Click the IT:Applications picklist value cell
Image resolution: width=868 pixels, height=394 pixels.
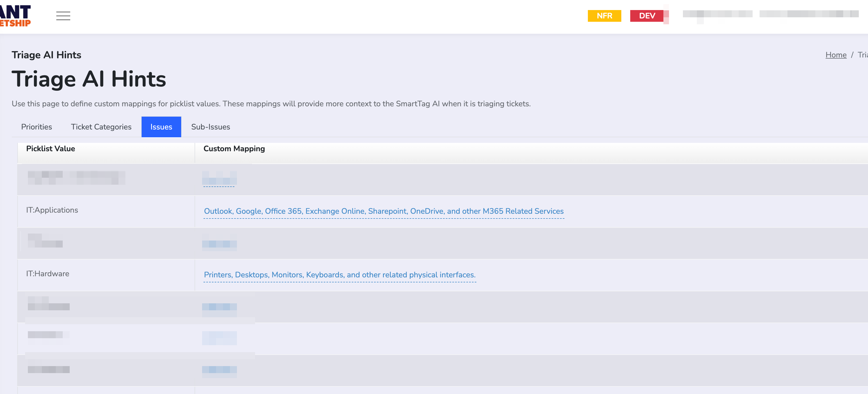(52, 210)
